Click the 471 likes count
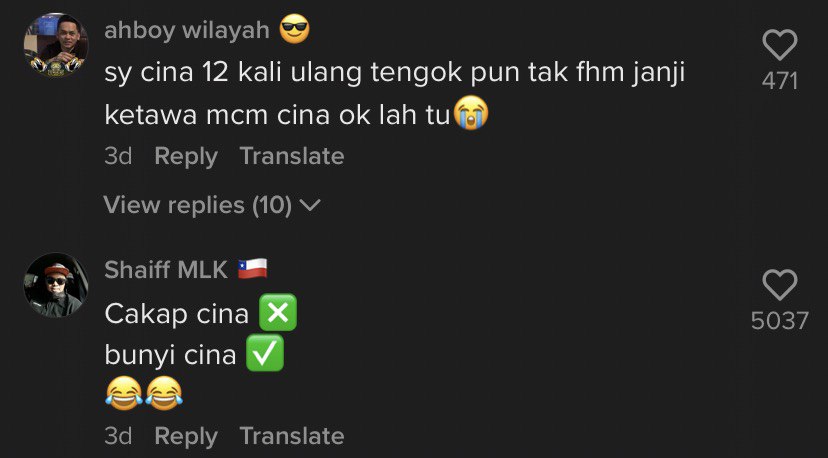The image size is (828, 458). point(779,81)
